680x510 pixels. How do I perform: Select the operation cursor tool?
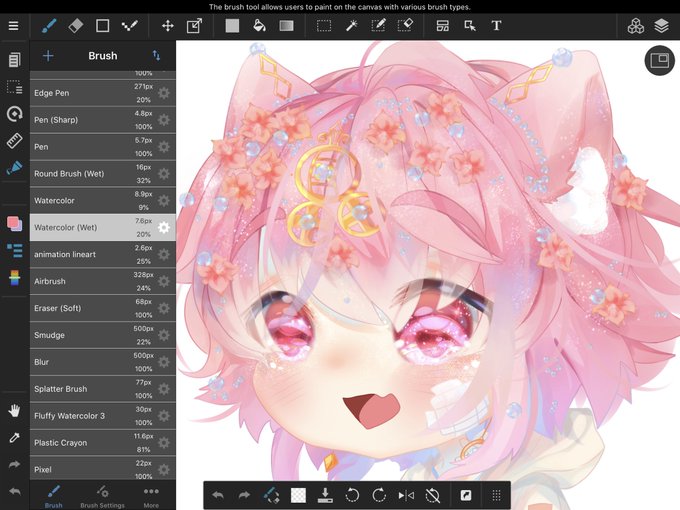click(470, 26)
